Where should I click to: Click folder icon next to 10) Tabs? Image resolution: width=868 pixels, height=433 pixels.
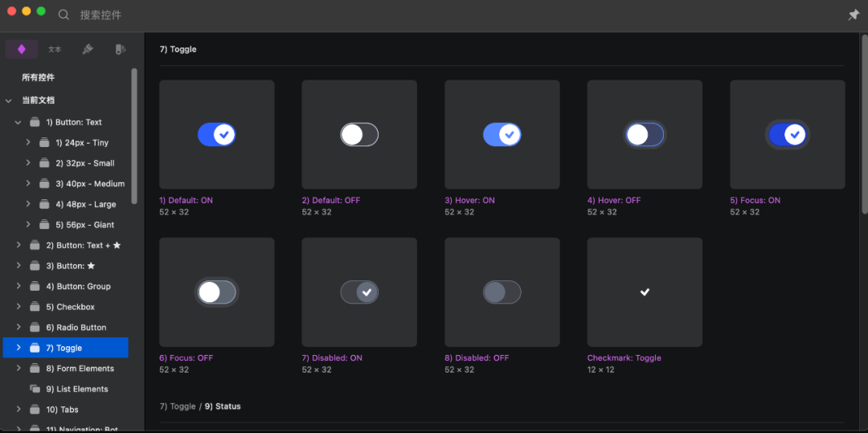pos(35,410)
